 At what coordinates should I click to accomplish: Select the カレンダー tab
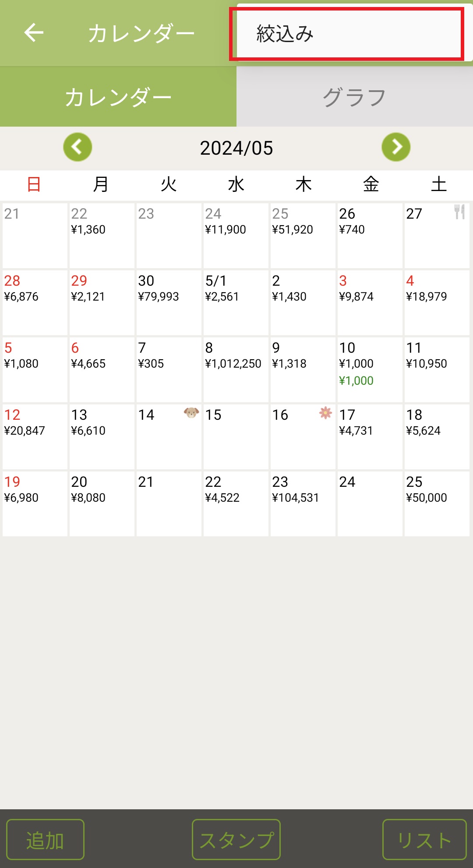[x=118, y=97]
